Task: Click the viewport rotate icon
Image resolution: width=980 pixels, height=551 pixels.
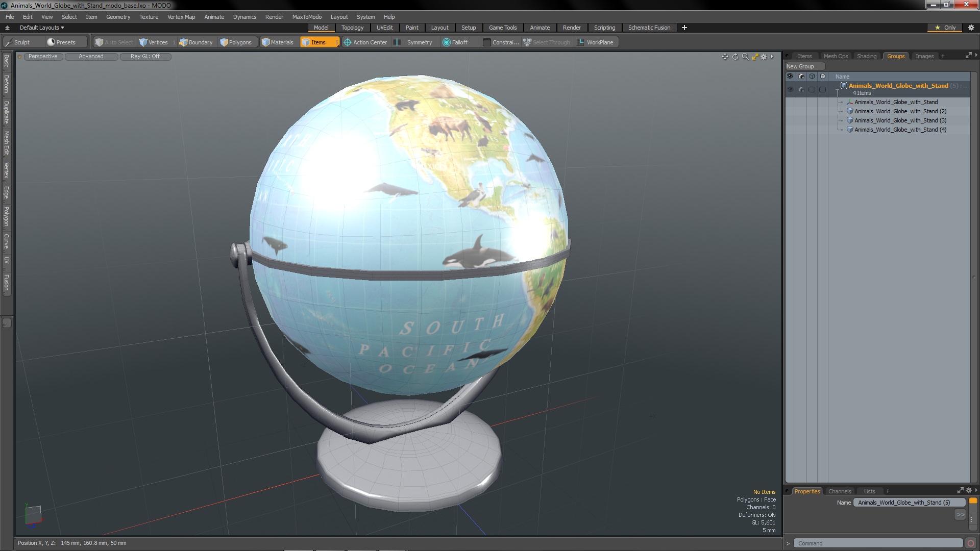Action: pyautogui.click(x=735, y=57)
